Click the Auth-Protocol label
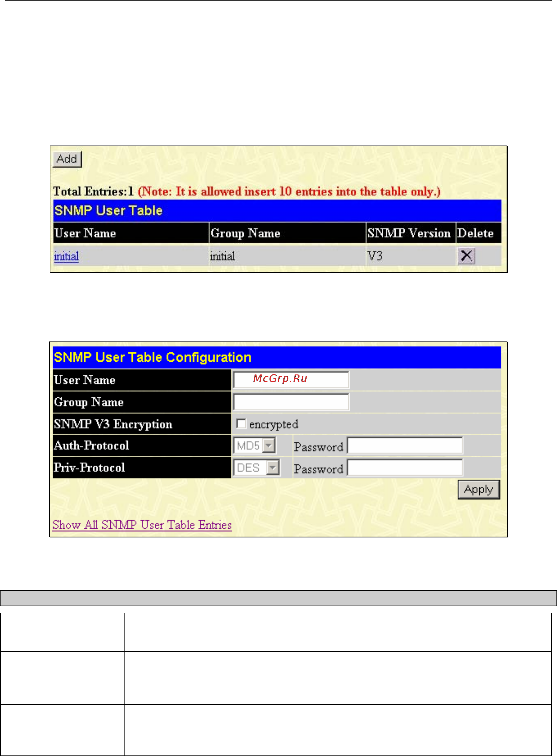The height and width of the screenshot is (756, 557). 91,445
